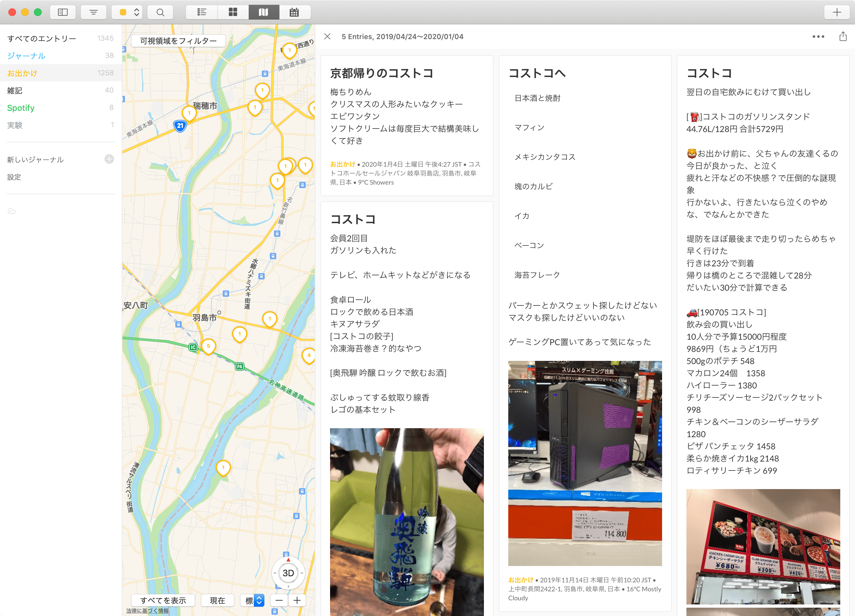Click the search magnifier icon

pos(160,12)
